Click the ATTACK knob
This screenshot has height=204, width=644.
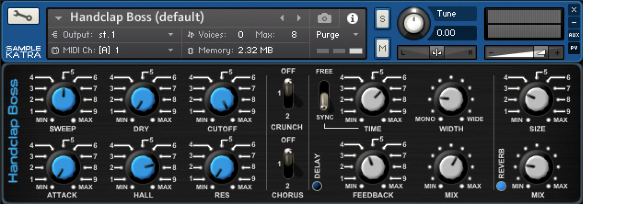point(63,166)
